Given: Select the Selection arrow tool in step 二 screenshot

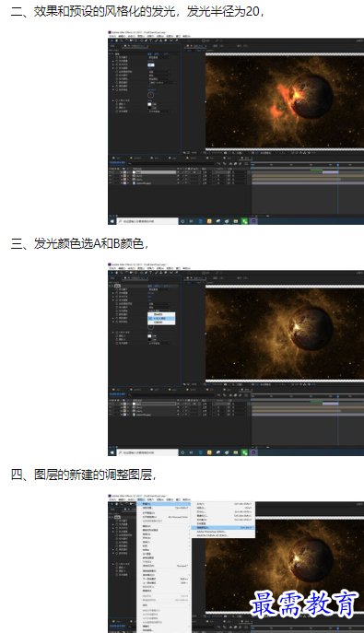Looking at the screenshot, I should (x=112, y=41).
